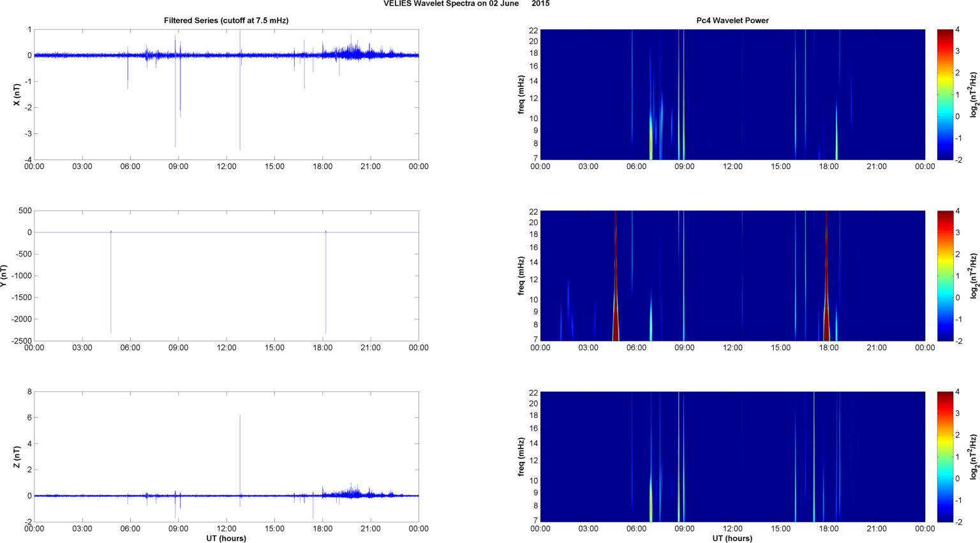980x543 pixels.
Task: Select the Filtered Series plot title
Action: (226, 20)
